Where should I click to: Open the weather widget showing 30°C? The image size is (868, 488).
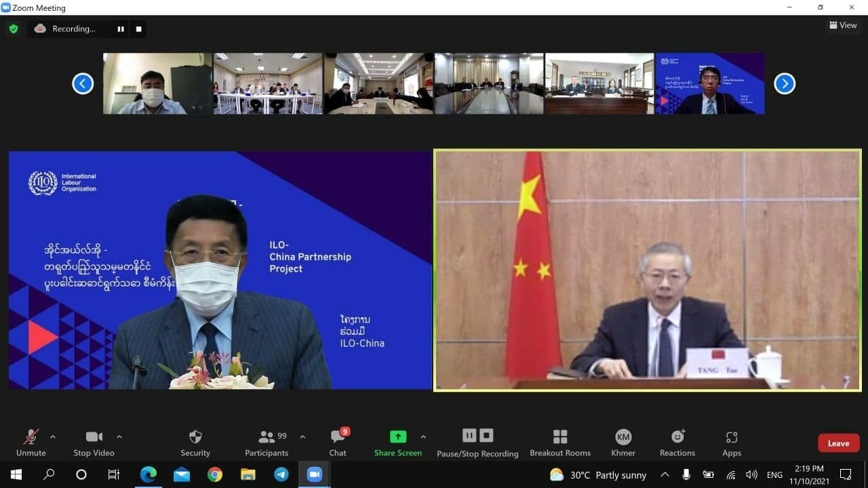[597, 474]
